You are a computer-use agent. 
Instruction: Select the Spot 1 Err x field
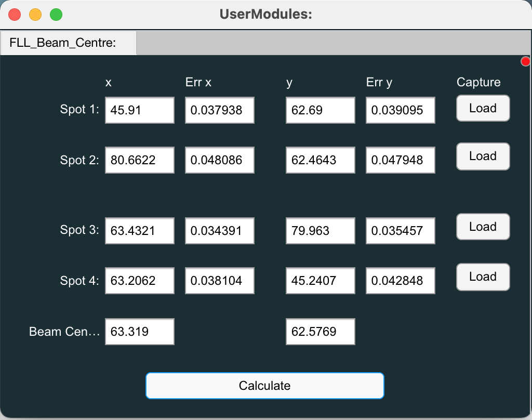tap(219, 110)
